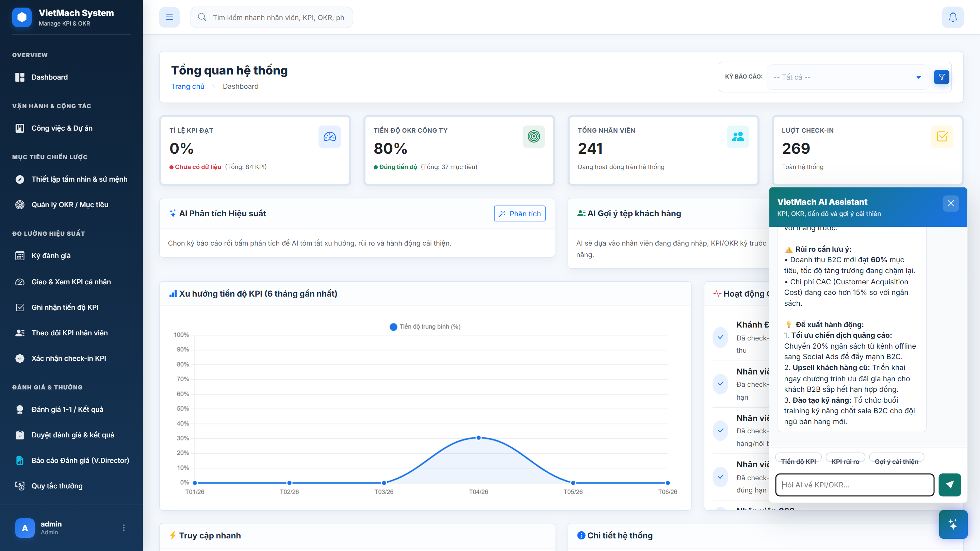
Task: Toggle the floating AI assistant sparkle button
Action: tap(953, 524)
